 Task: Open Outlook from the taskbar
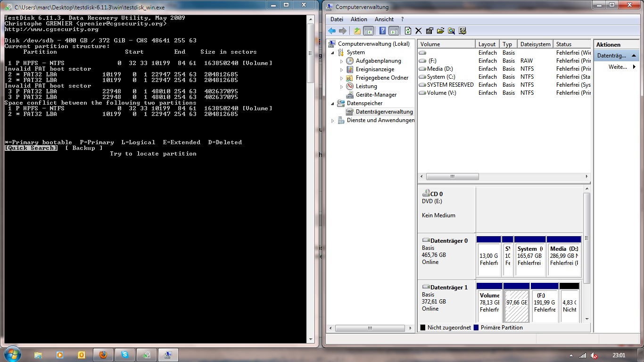click(x=82, y=355)
